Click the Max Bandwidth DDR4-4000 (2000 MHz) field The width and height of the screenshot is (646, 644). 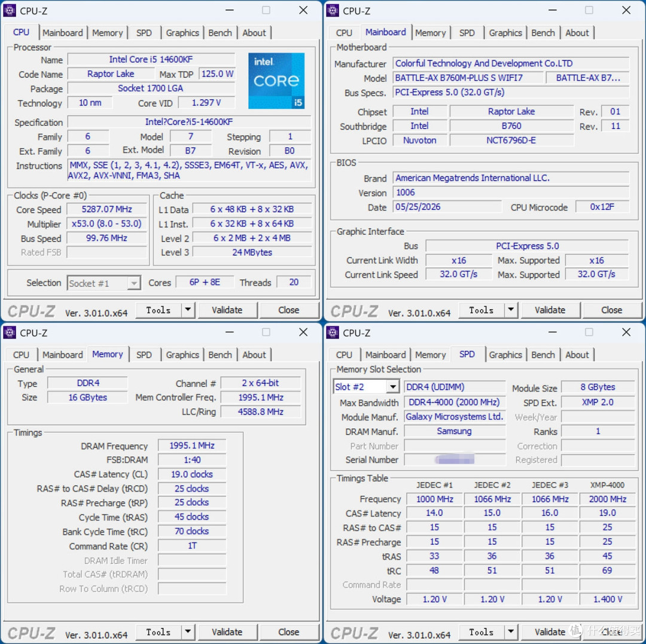[x=455, y=402]
